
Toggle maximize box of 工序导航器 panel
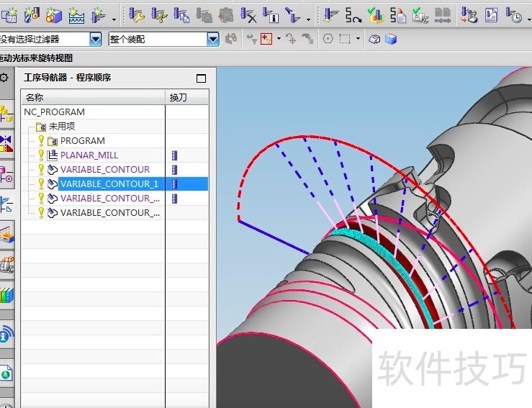point(201,78)
